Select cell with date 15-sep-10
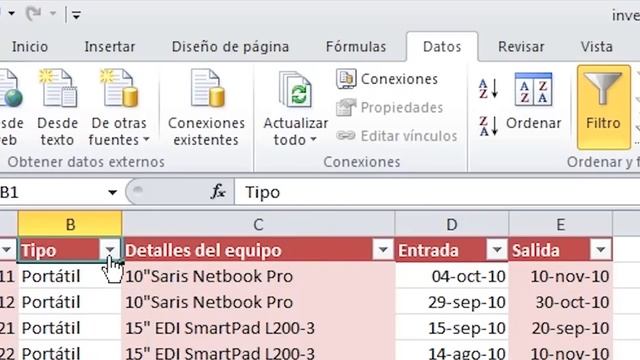The image size is (640, 360). click(452, 328)
